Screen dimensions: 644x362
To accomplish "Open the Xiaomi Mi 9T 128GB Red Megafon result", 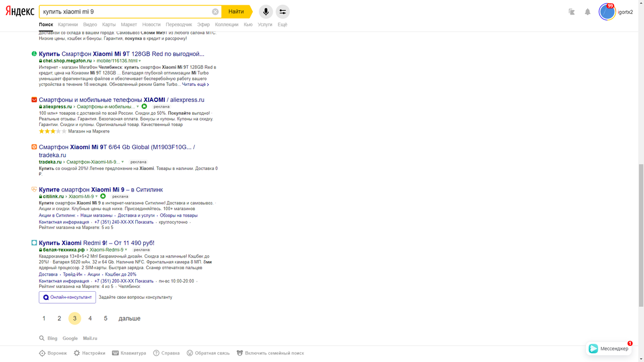I will click(x=121, y=54).
